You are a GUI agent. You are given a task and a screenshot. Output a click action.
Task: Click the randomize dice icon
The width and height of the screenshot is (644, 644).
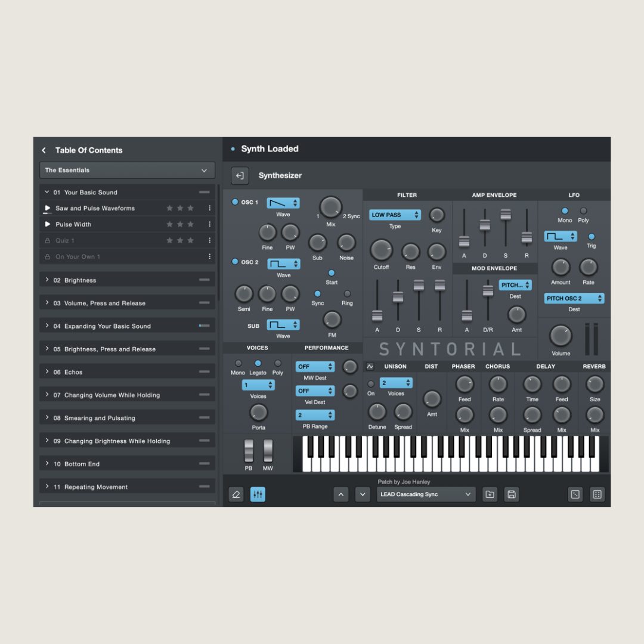pyautogui.click(x=575, y=494)
